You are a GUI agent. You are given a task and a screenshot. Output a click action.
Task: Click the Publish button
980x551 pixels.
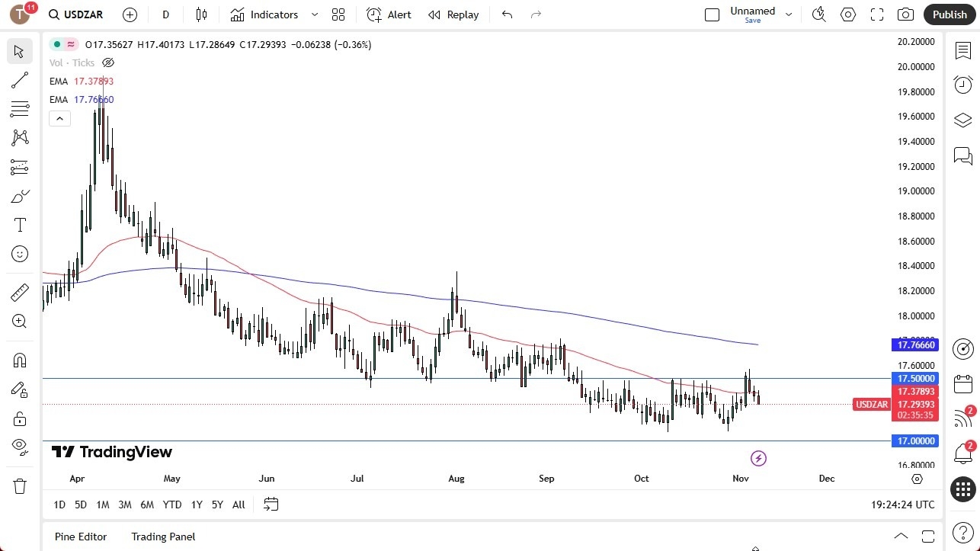click(949, 14)
